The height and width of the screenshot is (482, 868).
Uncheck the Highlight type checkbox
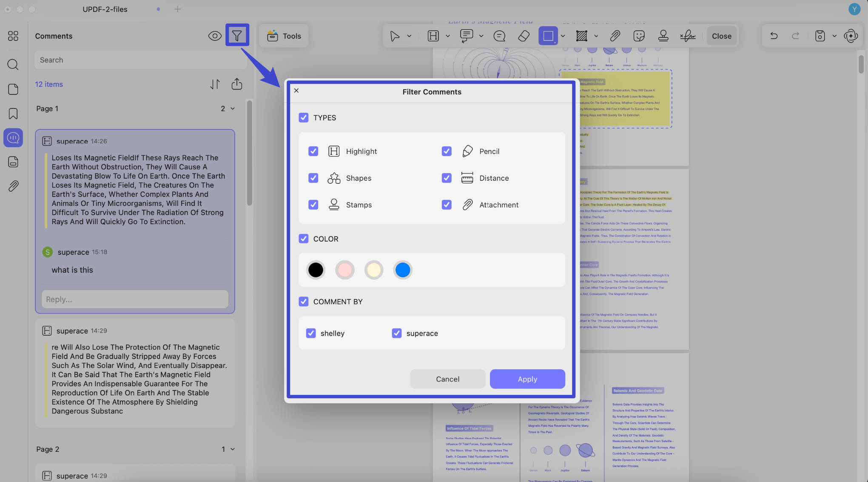coord(313,151)
